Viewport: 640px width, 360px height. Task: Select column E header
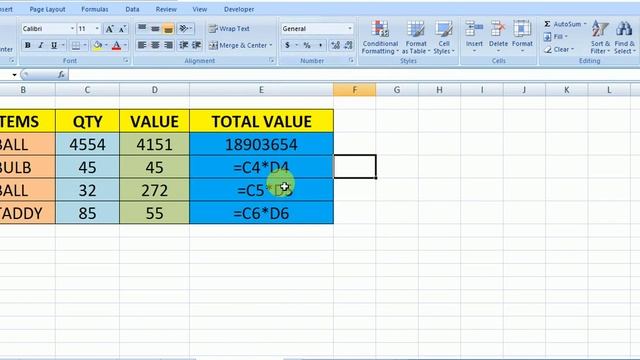[261, 90]
